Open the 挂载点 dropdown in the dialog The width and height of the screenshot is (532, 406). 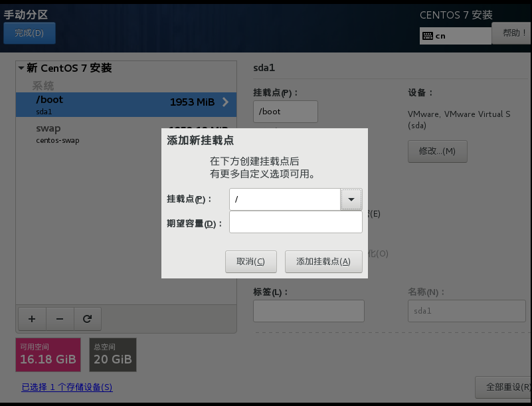351,199
